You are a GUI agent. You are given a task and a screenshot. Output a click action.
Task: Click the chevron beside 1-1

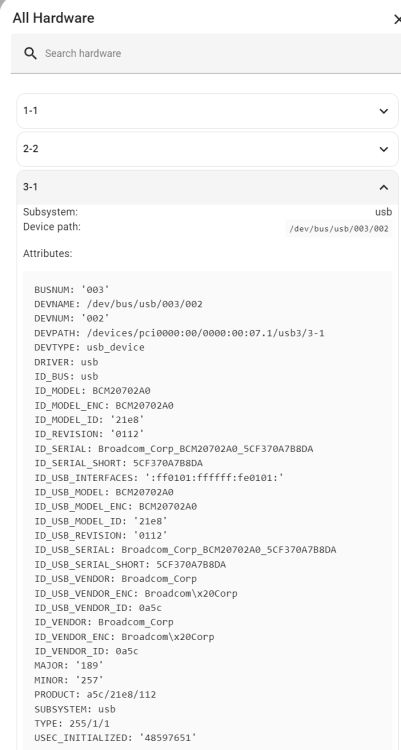pyautogui.click(x=383, y=111)
